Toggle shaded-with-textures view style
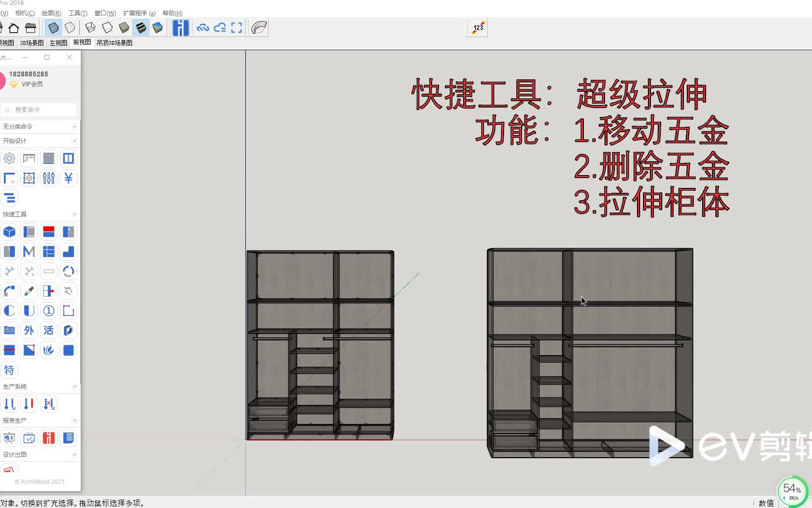812x508 pixels. pos(141,28)
